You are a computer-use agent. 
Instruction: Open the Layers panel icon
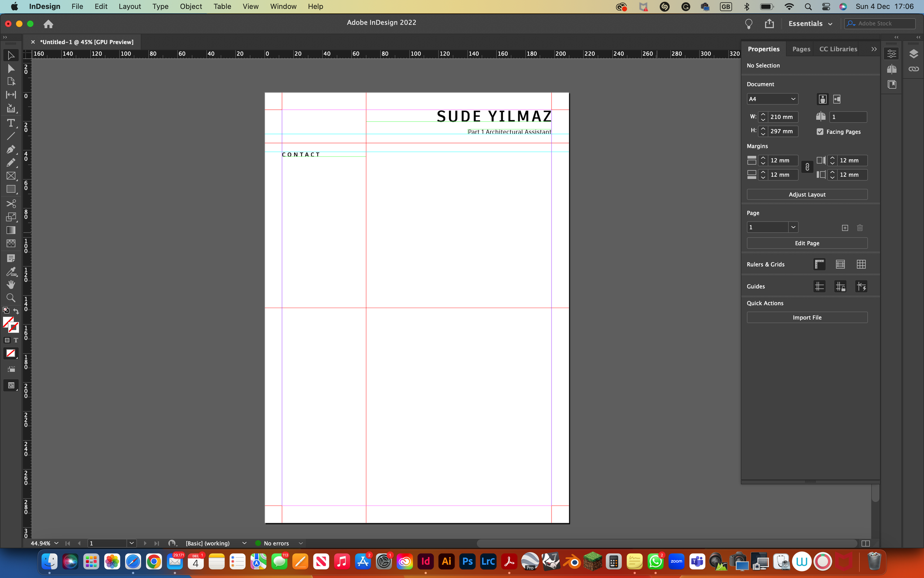pos(913,54)
